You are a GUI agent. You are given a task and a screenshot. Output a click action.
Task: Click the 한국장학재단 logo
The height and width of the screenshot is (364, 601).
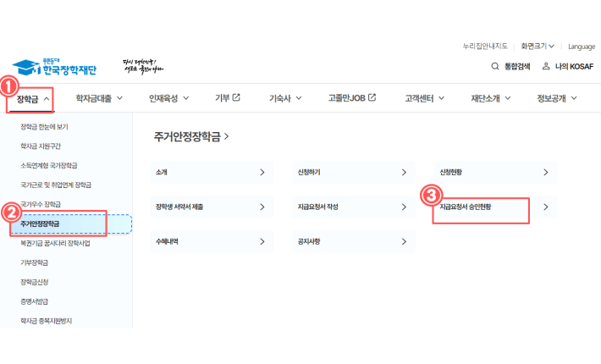54,68
